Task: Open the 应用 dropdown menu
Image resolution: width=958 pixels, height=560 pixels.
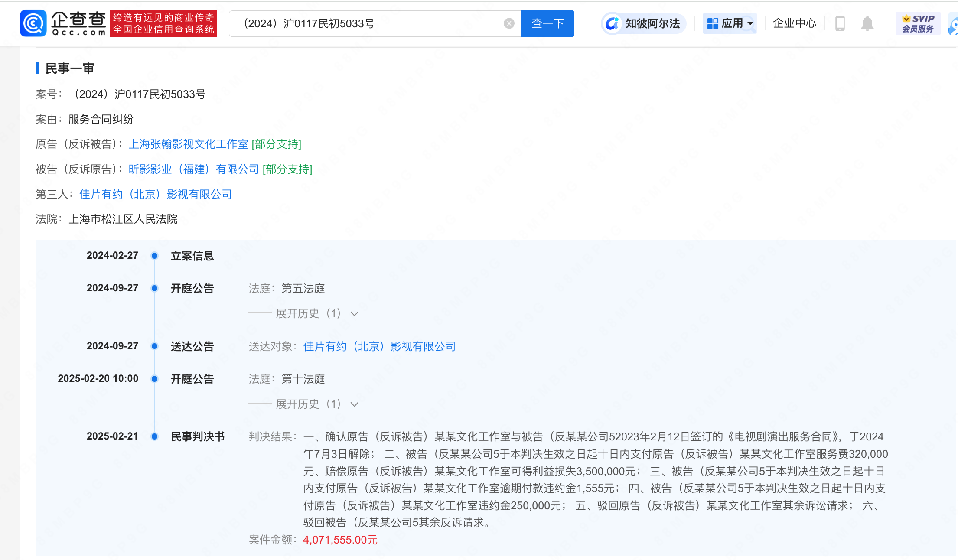Action: [730, 23]
